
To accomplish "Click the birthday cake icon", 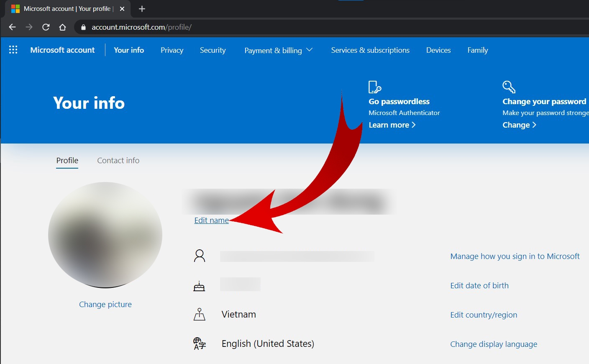I will tap(199, 286).
